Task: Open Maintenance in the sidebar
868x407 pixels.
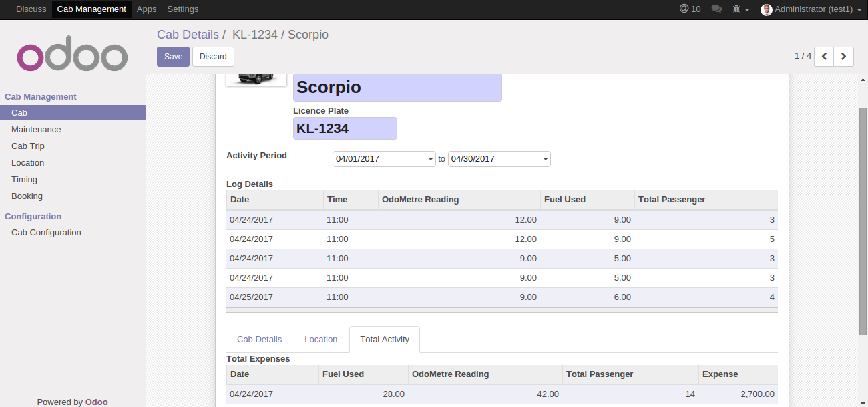Action: tap(36, 130)
